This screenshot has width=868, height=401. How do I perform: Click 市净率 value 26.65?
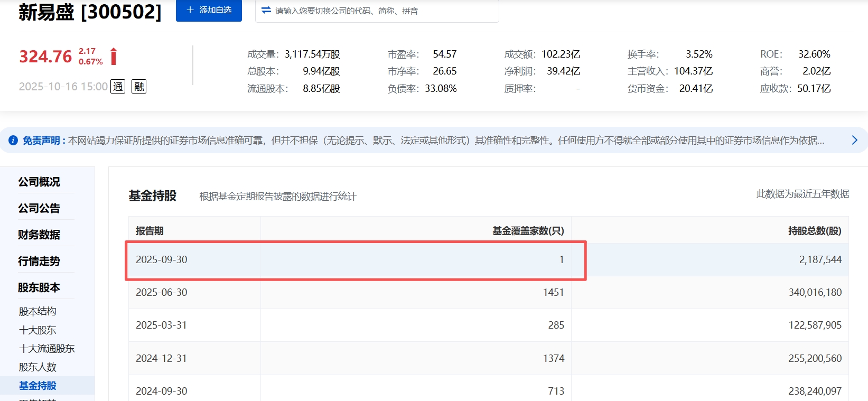(x=445, y=71)
